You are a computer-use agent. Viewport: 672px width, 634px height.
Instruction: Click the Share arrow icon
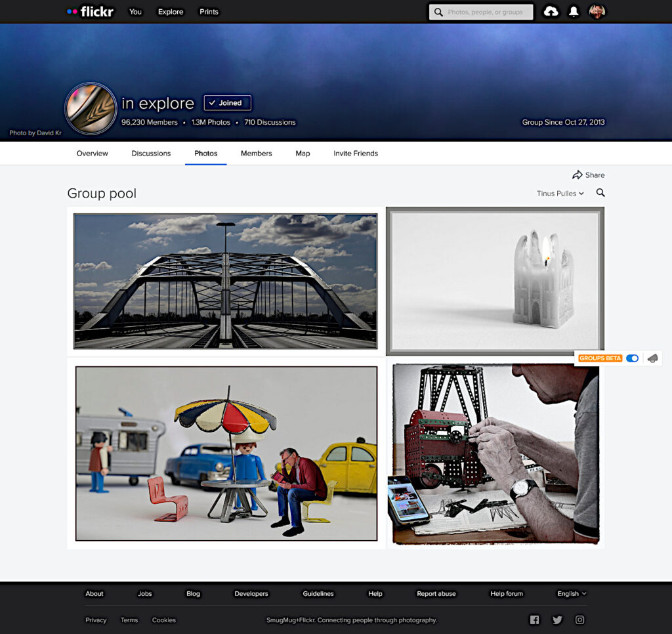(x=577, y=175)
